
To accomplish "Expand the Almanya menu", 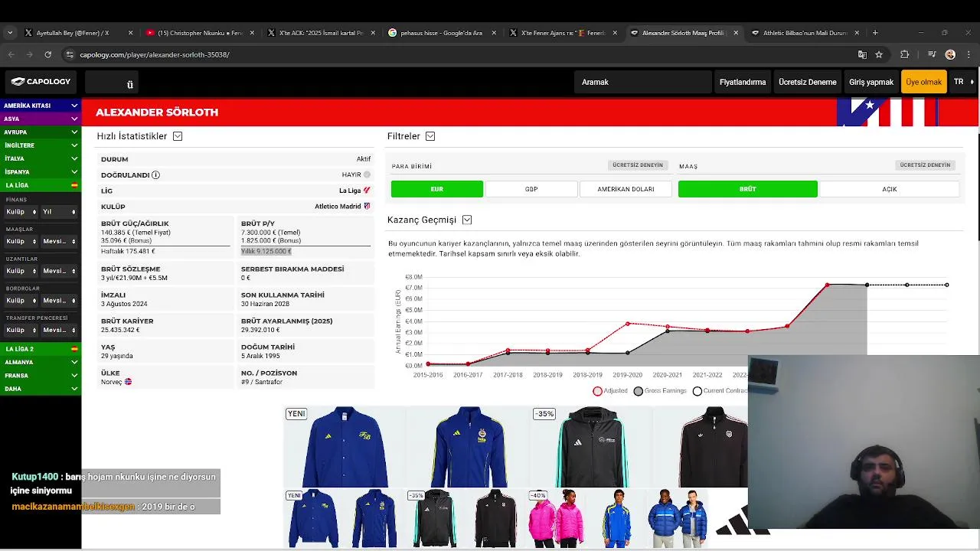I will pyautogui.click(x=41, y=362).
